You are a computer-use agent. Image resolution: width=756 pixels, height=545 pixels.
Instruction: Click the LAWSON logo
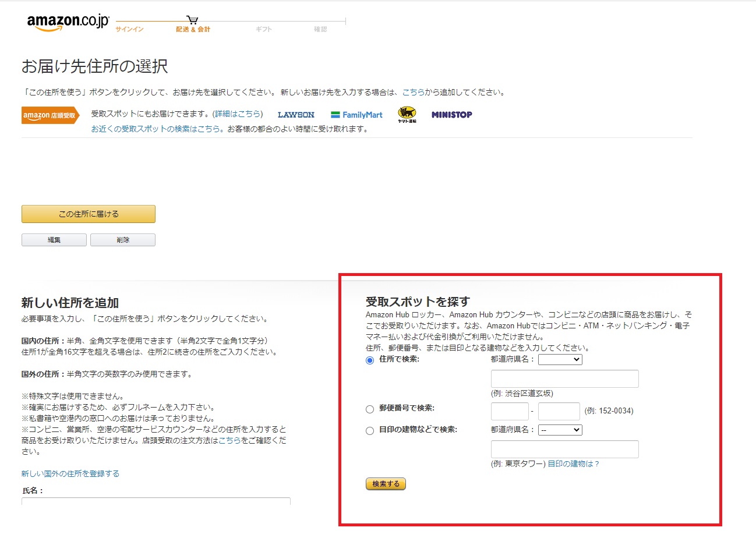pos(296,115)
